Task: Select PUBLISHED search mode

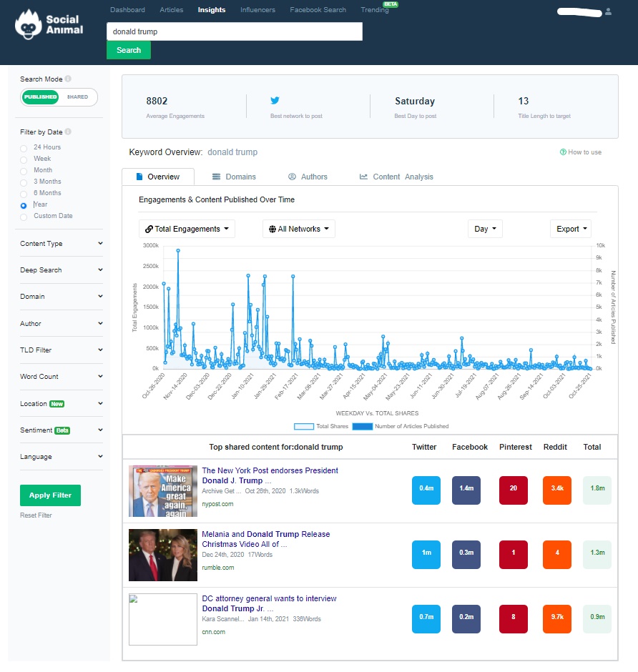Action: tap(40, 97)
